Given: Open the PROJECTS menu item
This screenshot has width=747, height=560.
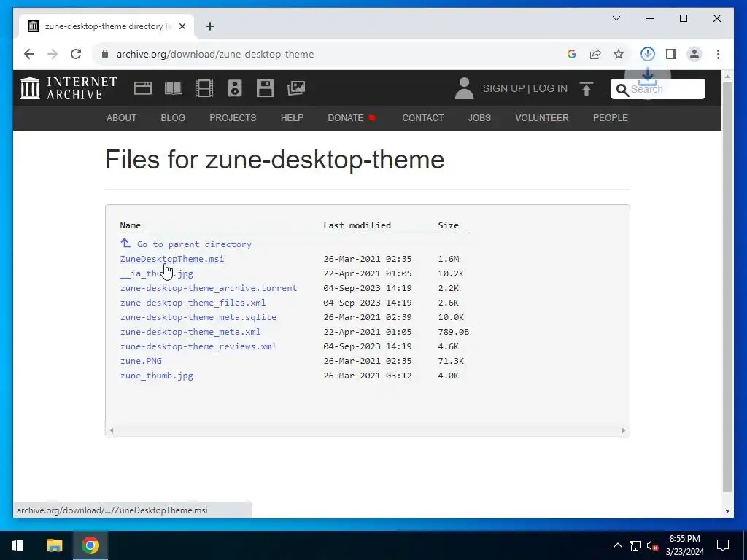Looking at the screenshot, I should point(233,117).
